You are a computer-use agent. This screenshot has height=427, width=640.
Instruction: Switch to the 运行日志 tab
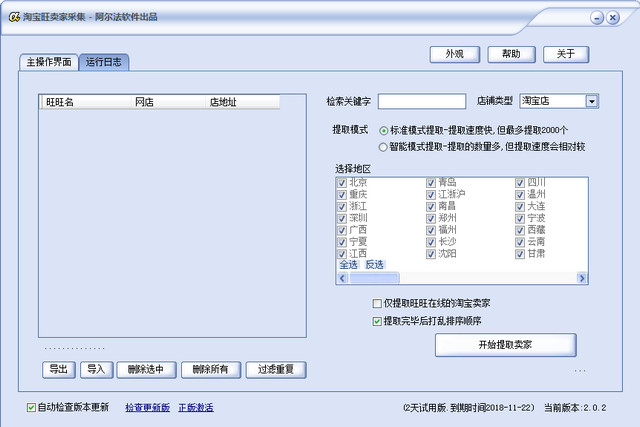(x=104, y=62)
